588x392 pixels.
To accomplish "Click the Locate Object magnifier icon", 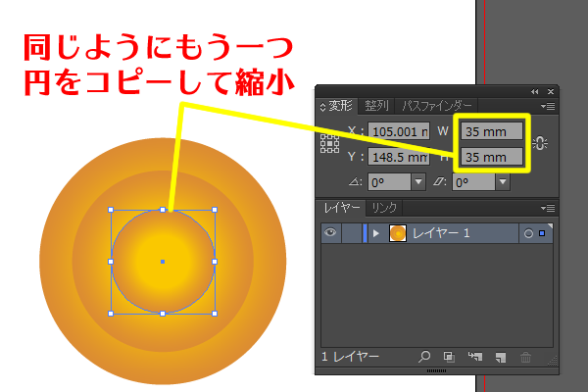I will click(424, 359).
